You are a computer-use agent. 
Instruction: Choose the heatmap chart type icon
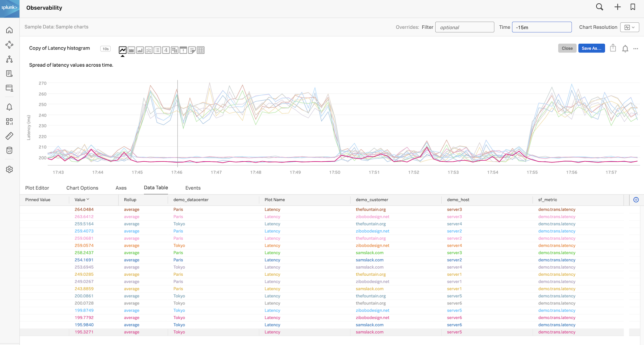tap(174, 50)
